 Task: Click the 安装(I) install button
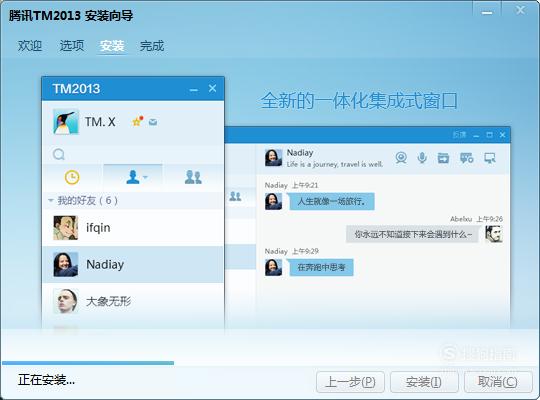tap(424, 382)
